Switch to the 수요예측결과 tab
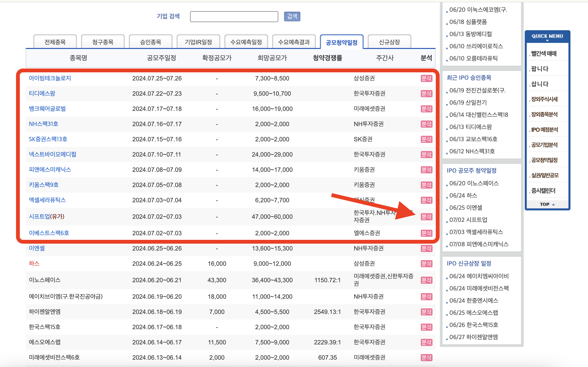 pos(294,42)
